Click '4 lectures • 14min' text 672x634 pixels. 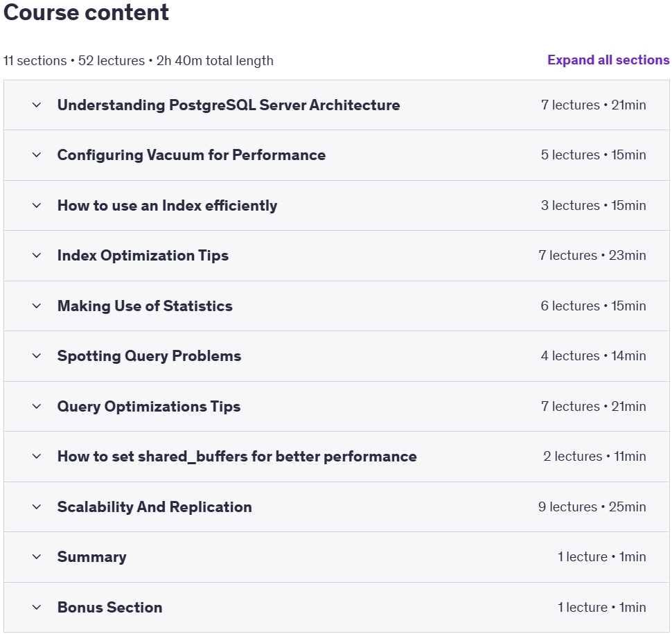[593, 355]
